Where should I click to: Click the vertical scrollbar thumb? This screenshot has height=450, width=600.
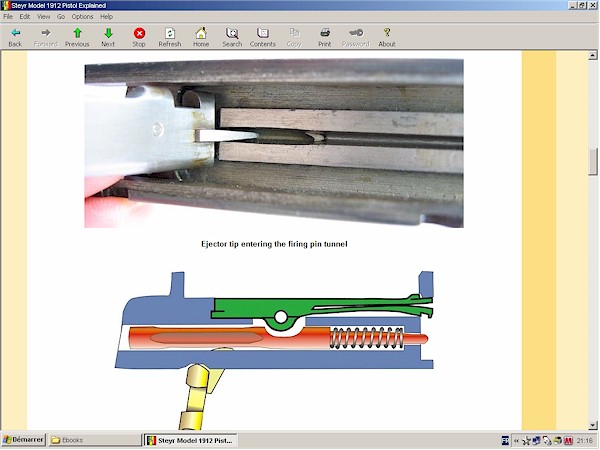click(593, 161)
